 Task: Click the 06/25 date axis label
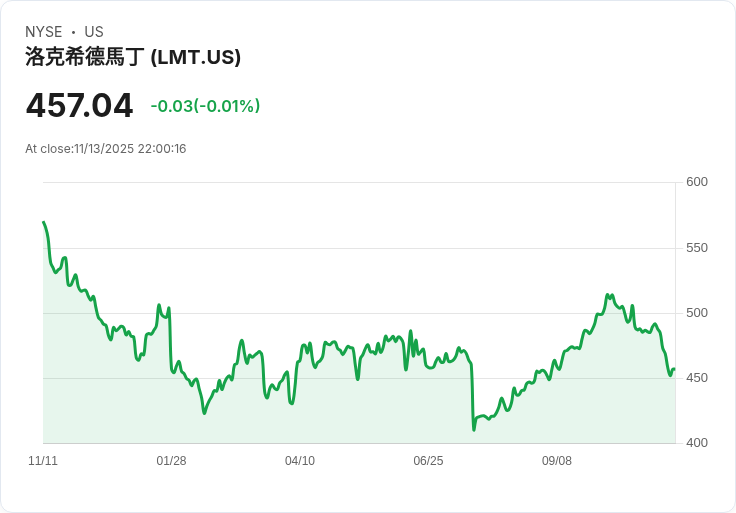click(x=428, y=461)
